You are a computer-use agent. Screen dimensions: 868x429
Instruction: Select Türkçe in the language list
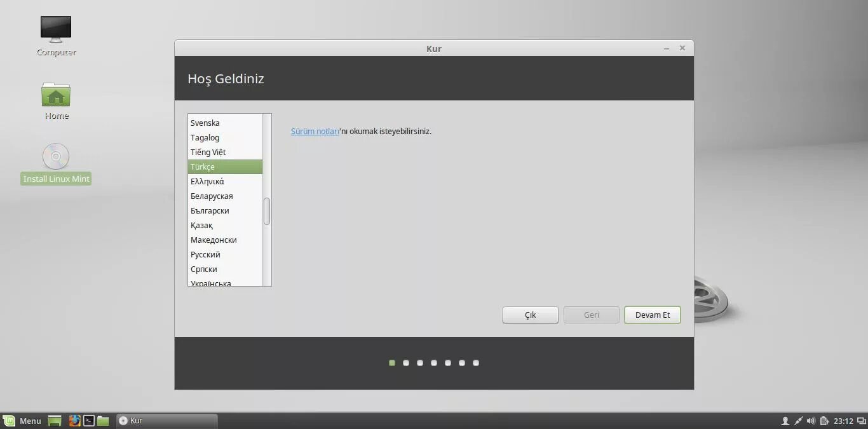(225, 167)
